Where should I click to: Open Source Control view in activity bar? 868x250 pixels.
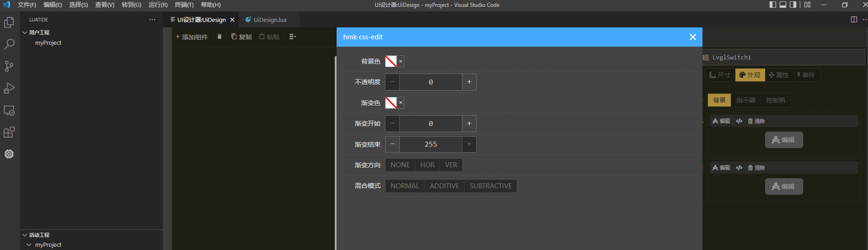9,66
